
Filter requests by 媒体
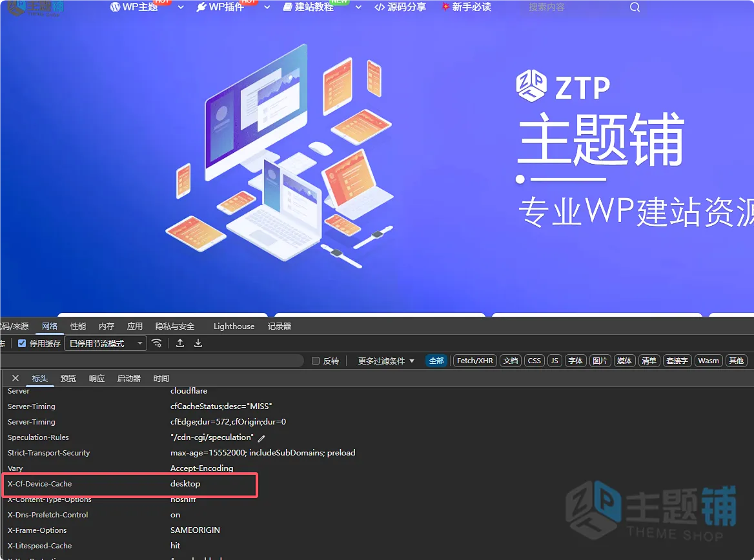(624, 361)
